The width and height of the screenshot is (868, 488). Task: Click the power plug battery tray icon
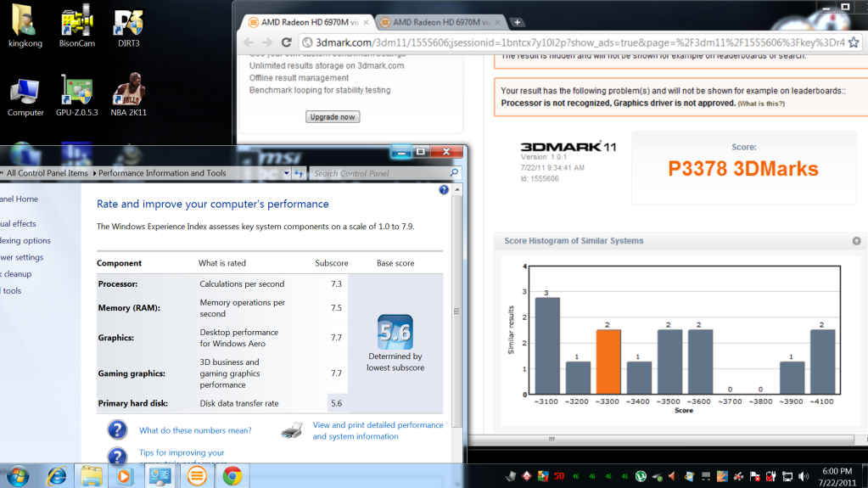pos(770,476)
